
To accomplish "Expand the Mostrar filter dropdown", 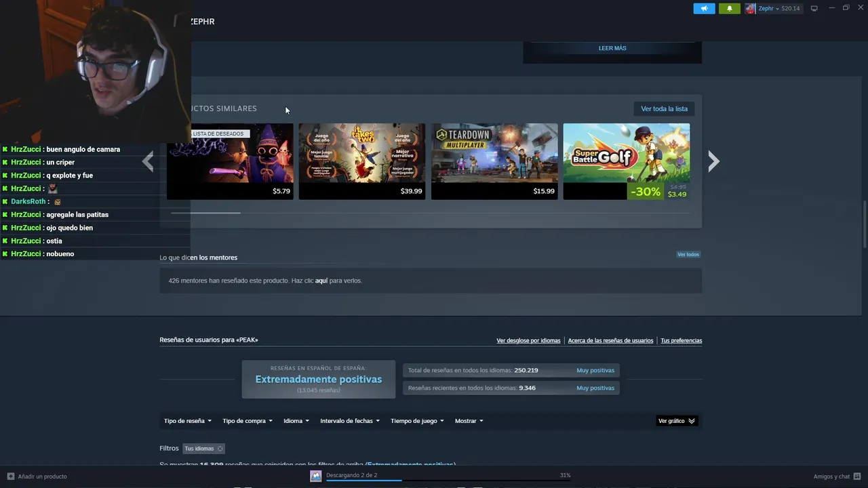I will click(469, 421).
